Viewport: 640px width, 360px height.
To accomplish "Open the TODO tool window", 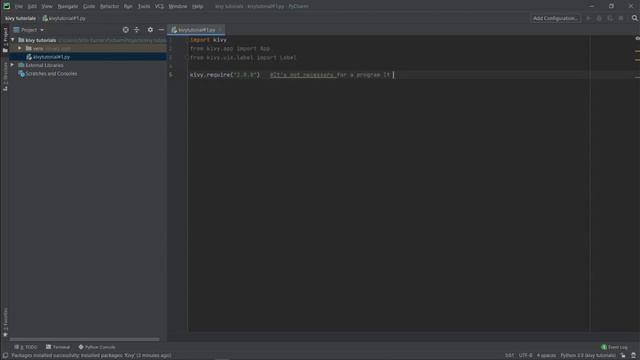I will click(x=26, y=347).
